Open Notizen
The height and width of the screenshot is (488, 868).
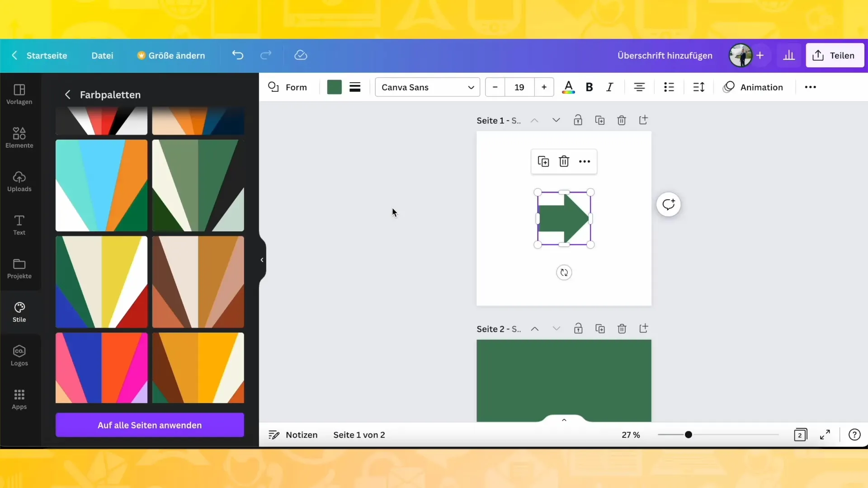(x=293, y=435)
